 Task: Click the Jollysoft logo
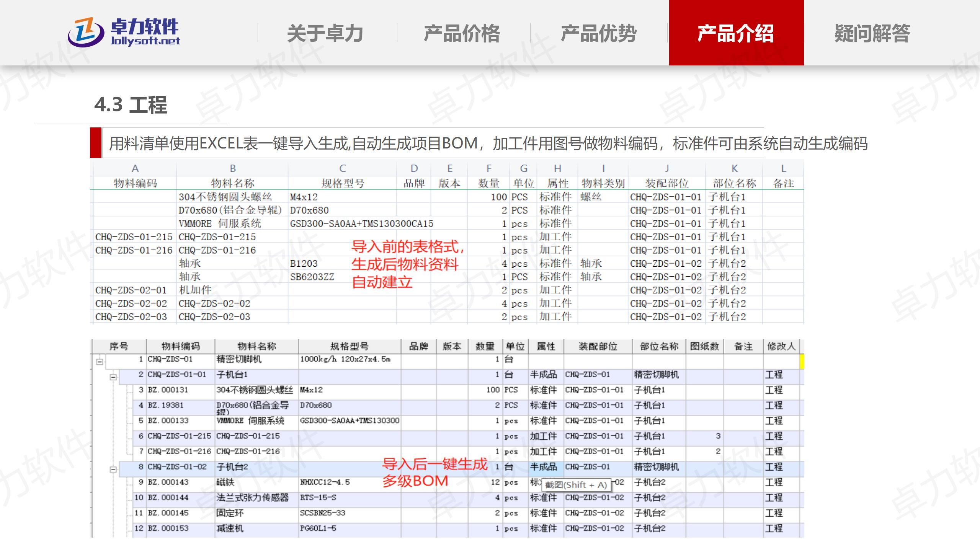(x=124, y=33)
